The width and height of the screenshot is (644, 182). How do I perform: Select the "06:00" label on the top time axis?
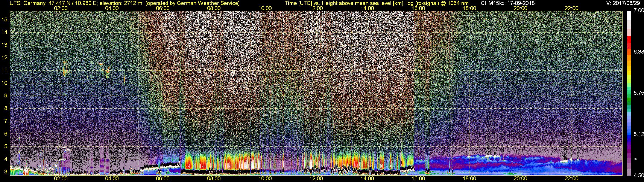point(163,8)
